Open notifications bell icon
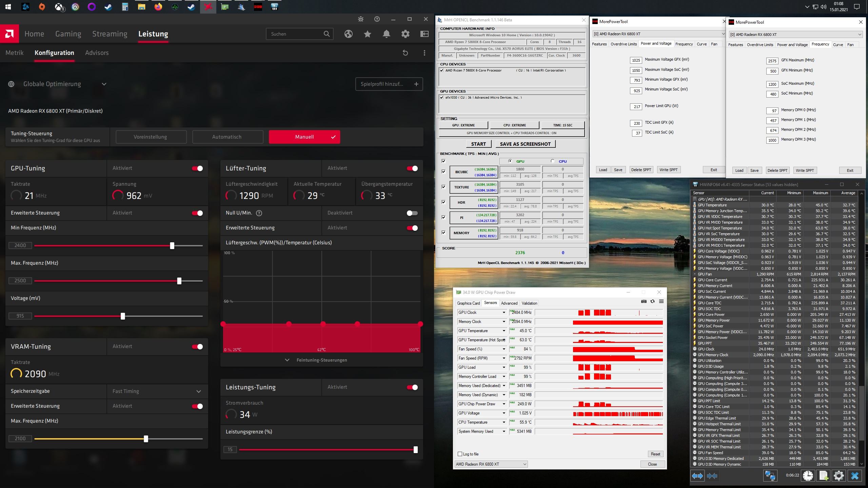 pyautogui.click(x=387, y=34)
